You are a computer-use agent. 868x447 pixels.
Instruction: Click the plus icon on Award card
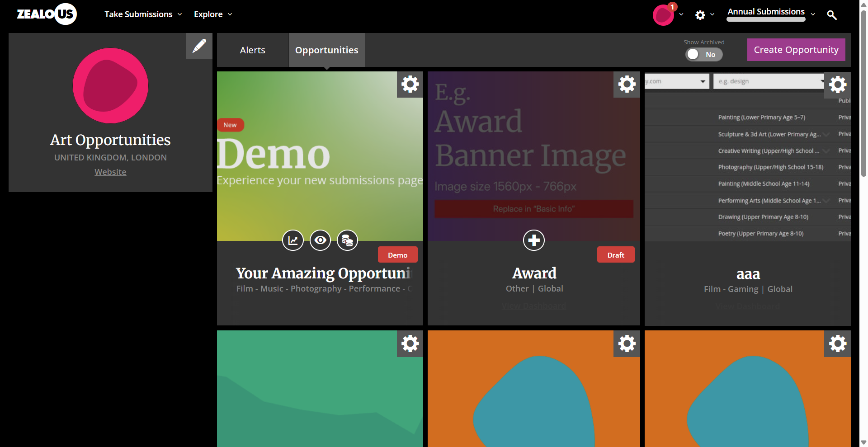[533, 240]
